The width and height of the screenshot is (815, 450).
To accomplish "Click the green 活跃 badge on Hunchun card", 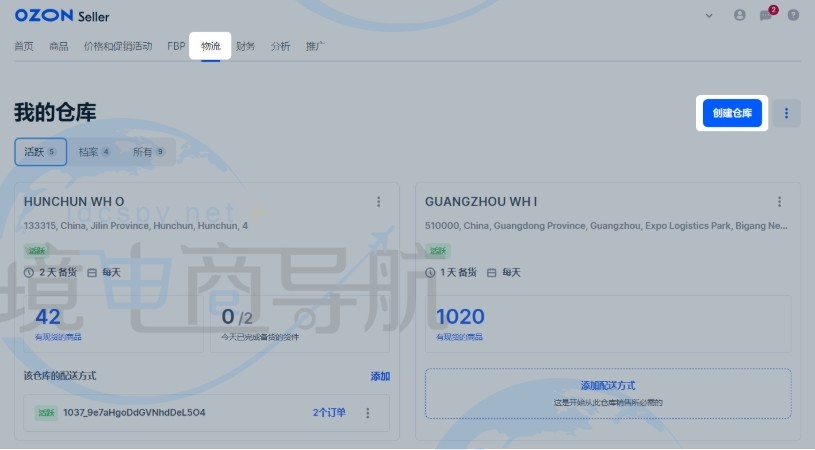I will coord(37,251).
